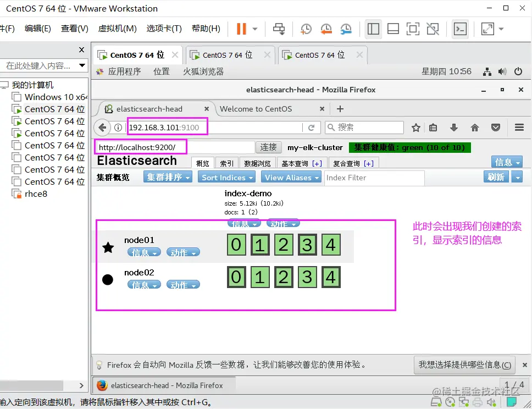This screenshot has width=532, height=409.
Task: Expand the View Aliases dropdown
Action: 291,177
